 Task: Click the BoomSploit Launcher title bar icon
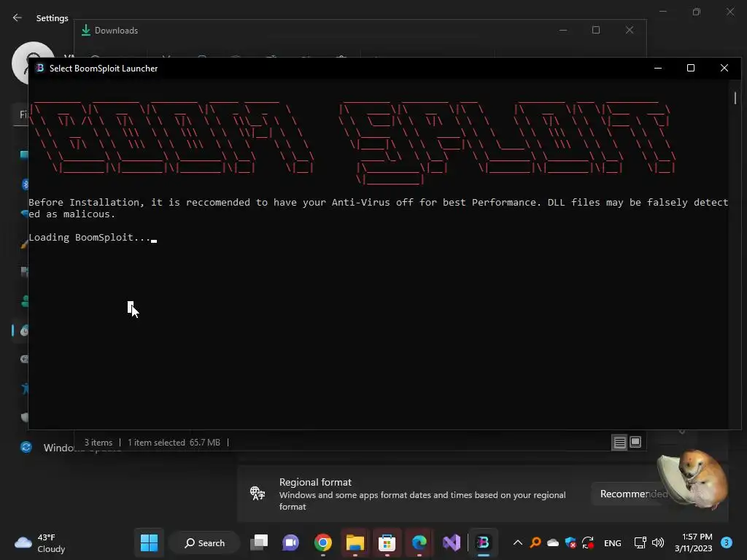(x=40, y=68)
